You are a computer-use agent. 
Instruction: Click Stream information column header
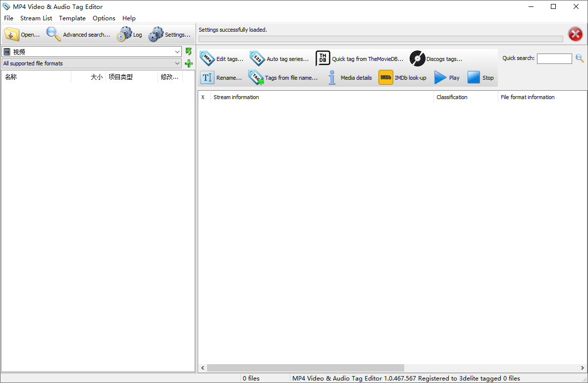click(322, 97)
